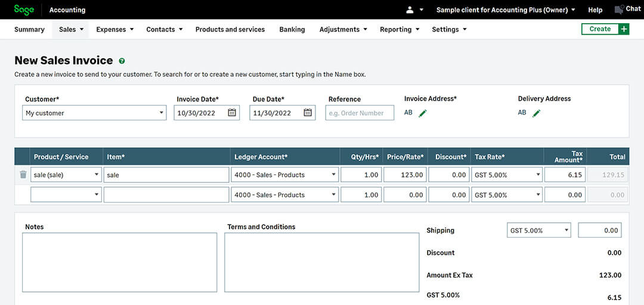This screenshot has width=644, height=305.
Task: Open Ledger Account dropdown in the sale row
Action: (285, 175)
